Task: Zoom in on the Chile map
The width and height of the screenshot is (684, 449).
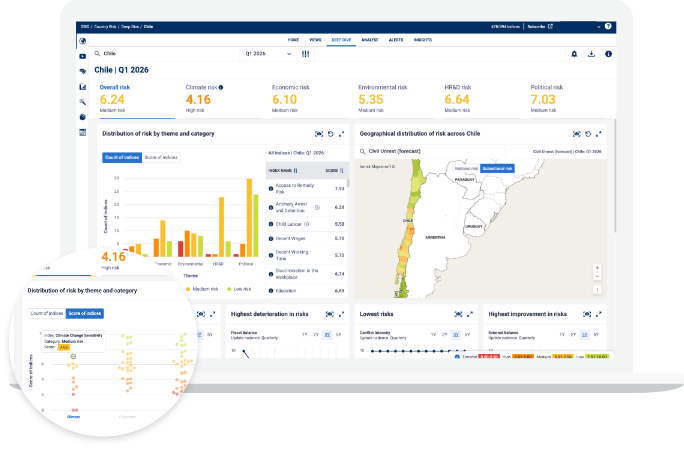Action: [x=597, y=268]
